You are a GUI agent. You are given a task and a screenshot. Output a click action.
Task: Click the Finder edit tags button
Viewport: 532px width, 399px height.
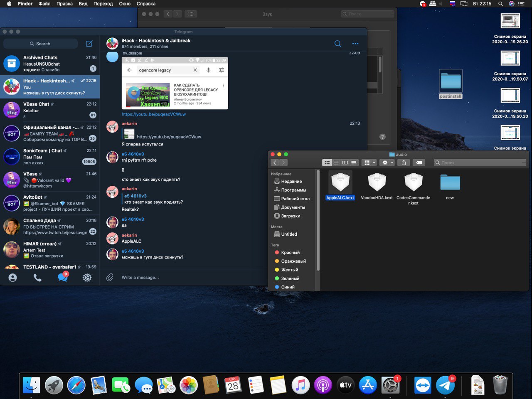[x=419, y=163]
